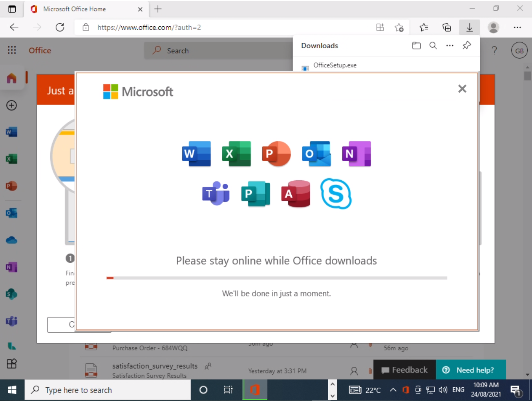Open satisfaction_survey_results file

155,366
